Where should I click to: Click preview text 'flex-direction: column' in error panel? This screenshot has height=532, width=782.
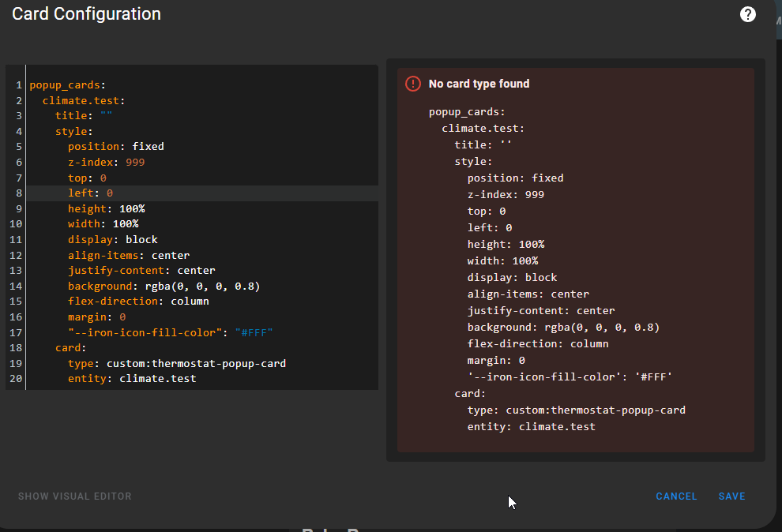click(538, 343)
